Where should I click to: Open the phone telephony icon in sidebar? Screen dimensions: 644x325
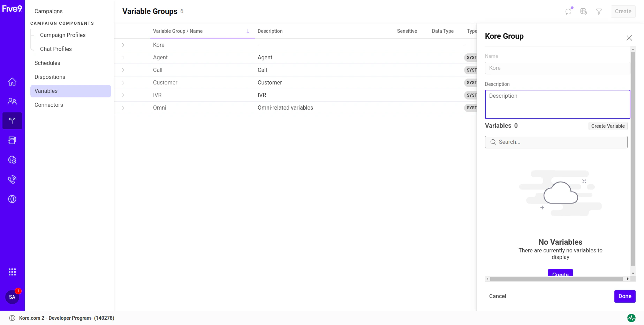coord(12,179)
